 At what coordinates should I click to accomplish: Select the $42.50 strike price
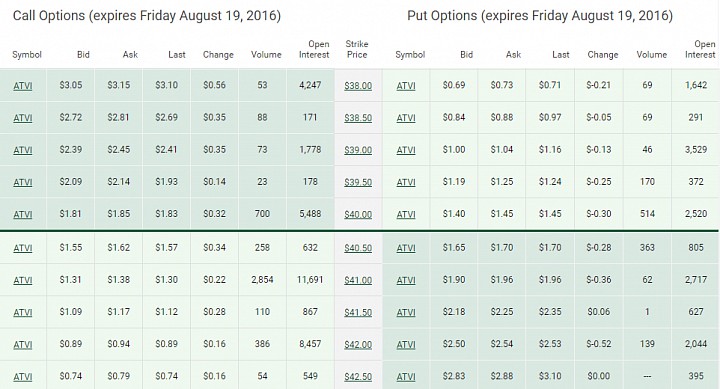tap(358, 376)
